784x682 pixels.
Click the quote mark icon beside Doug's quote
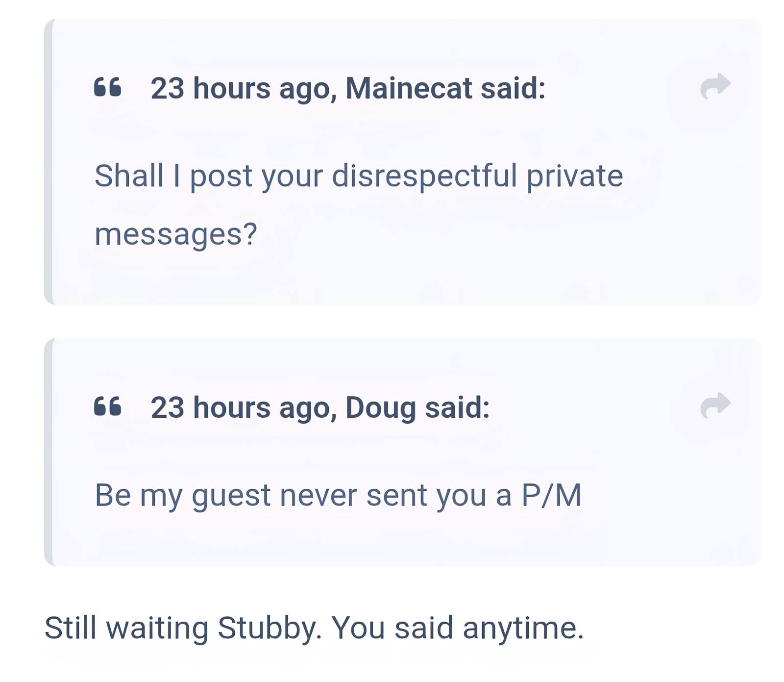(107, 406)
